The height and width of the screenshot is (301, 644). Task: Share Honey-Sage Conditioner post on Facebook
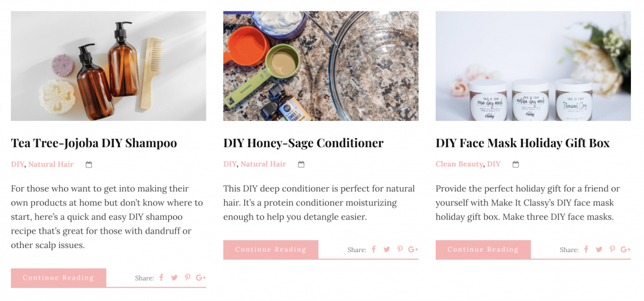[374, 249]
